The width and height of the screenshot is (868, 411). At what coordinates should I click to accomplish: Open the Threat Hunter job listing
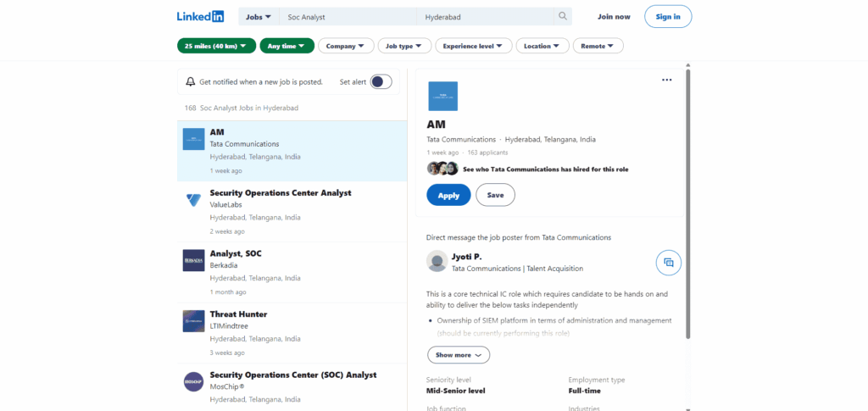(238, 314)
